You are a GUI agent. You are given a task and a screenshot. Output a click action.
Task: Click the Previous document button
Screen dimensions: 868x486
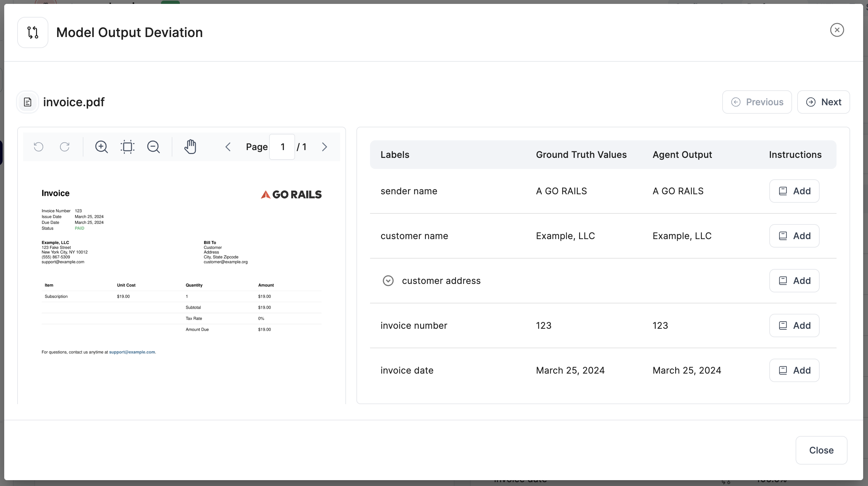[757, 102]
